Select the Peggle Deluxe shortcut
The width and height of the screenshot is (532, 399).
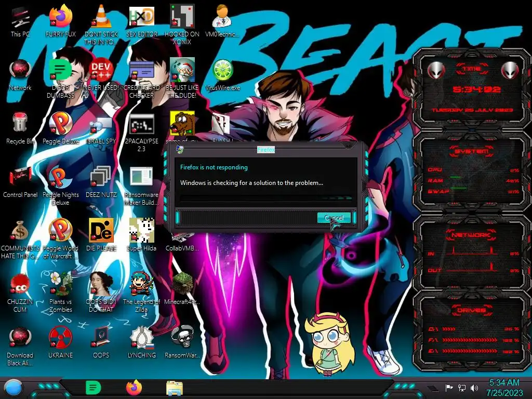(x=60, y=128)
